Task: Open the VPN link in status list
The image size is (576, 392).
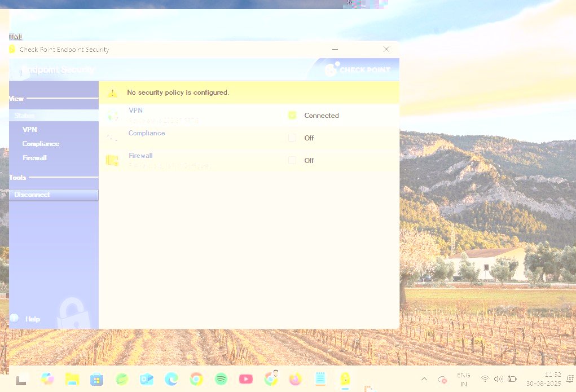Action: click(x=135, y=110)
